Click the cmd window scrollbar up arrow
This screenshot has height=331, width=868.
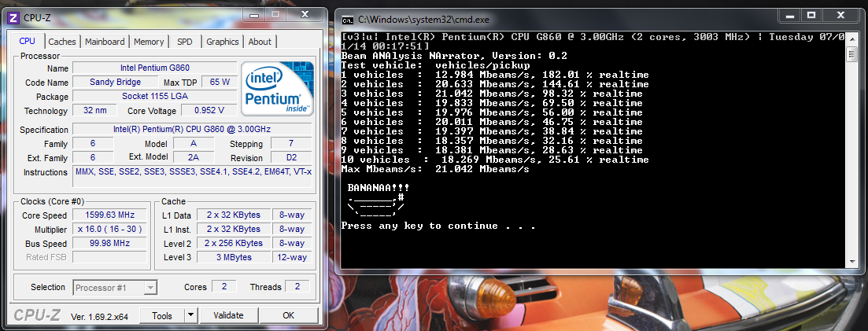[x=852, y=39]
